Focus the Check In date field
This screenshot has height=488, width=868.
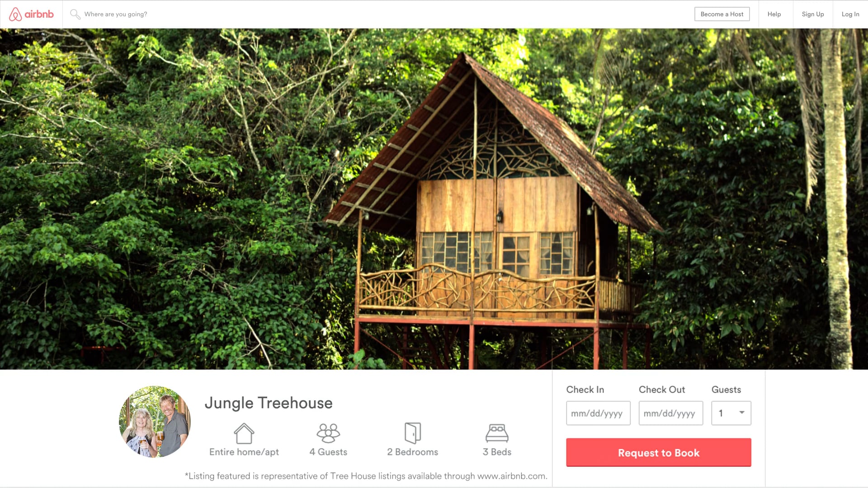click(598, 413)
